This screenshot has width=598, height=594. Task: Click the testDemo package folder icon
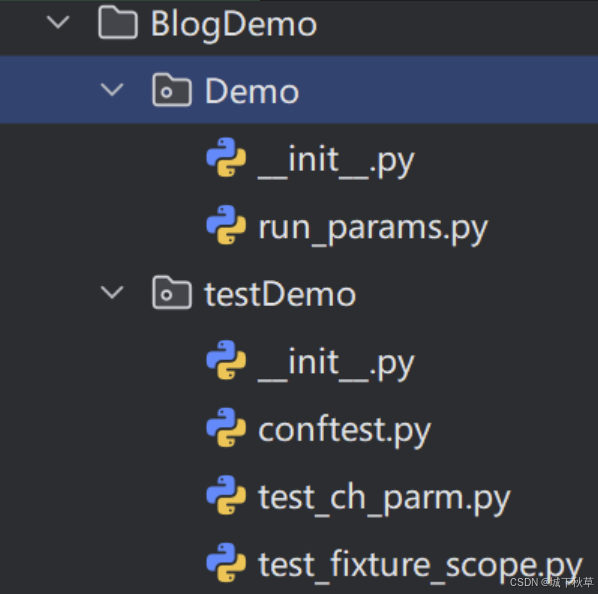pos(172,292)
